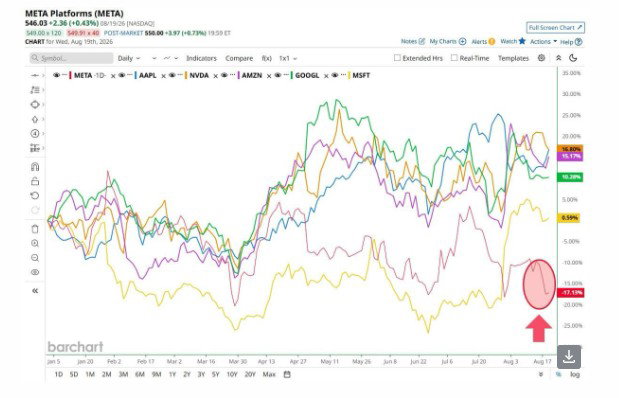Open the Templates link

pyautogui.click(x=513, y=58)
